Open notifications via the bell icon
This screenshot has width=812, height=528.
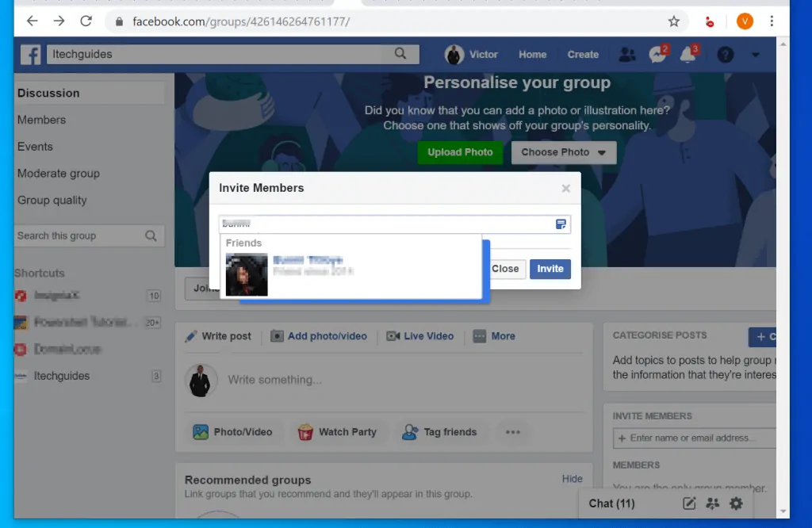tap(687, 54)
